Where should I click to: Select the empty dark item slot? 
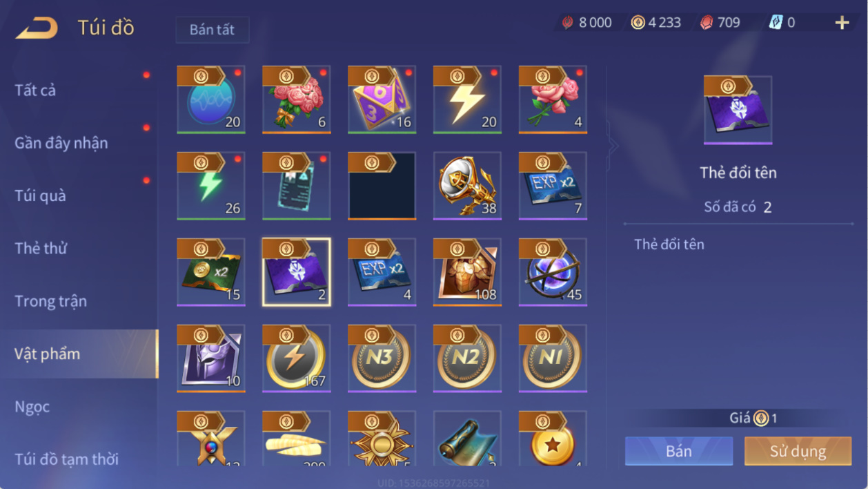click(382, 186)
